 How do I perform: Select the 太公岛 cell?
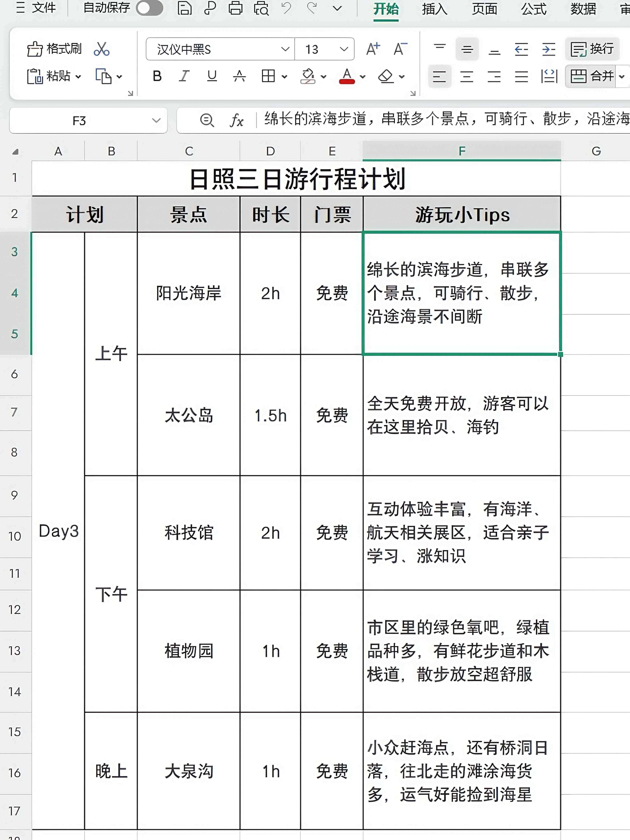pyautogui.click(x=189, y=415)
